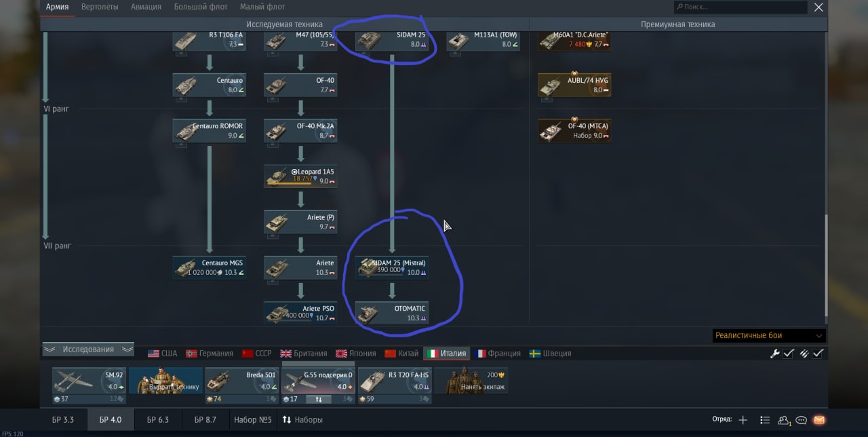Collapse the Исследования panel
This screenshot has height=437, width=868.
pyautogui.click(x=88, y=349)
